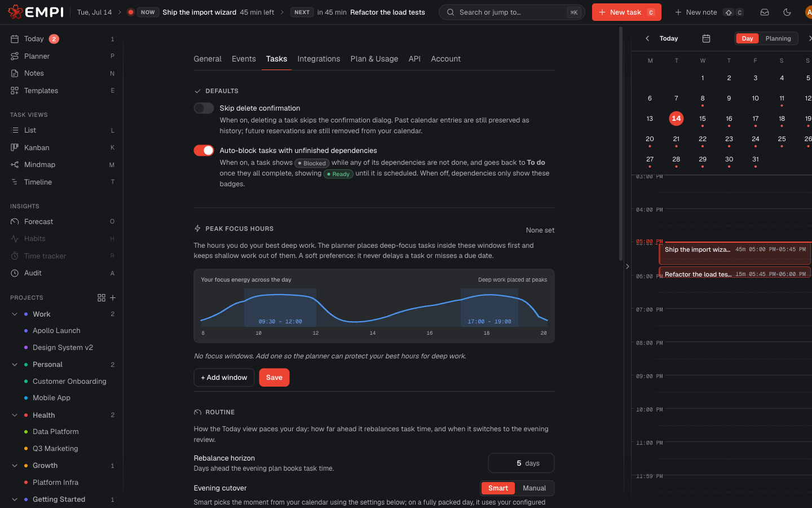Open the Kanban view icon
The width and height of the screenshot is (812, 508).
15,147
